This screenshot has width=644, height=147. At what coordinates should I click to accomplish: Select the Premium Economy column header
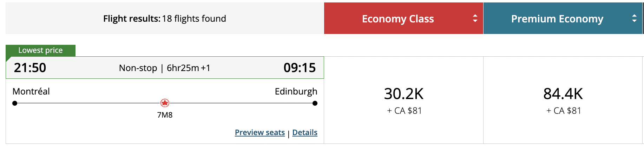pos(557,19)
